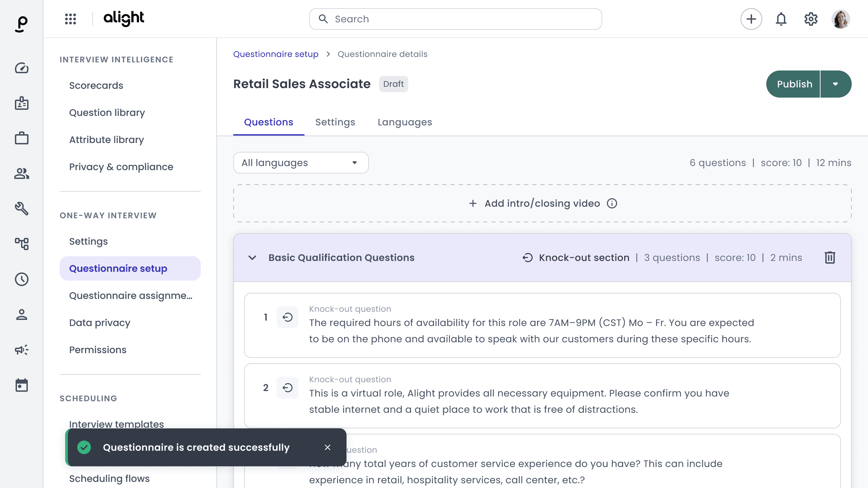Collapse the Basic Qualification Questions section
This screenshot has height=488, width=868.
(x=252, y=258)
